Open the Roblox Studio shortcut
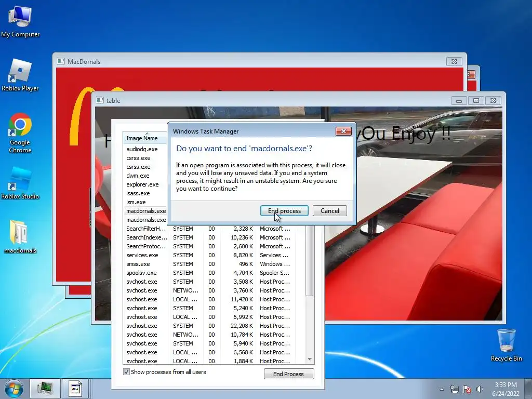532x399 pixels. 20,183
